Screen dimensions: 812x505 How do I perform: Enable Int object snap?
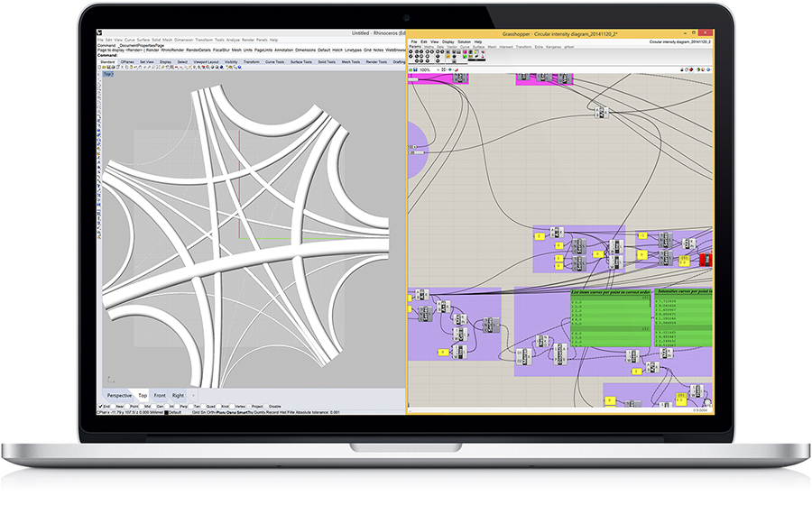point(167,406)
